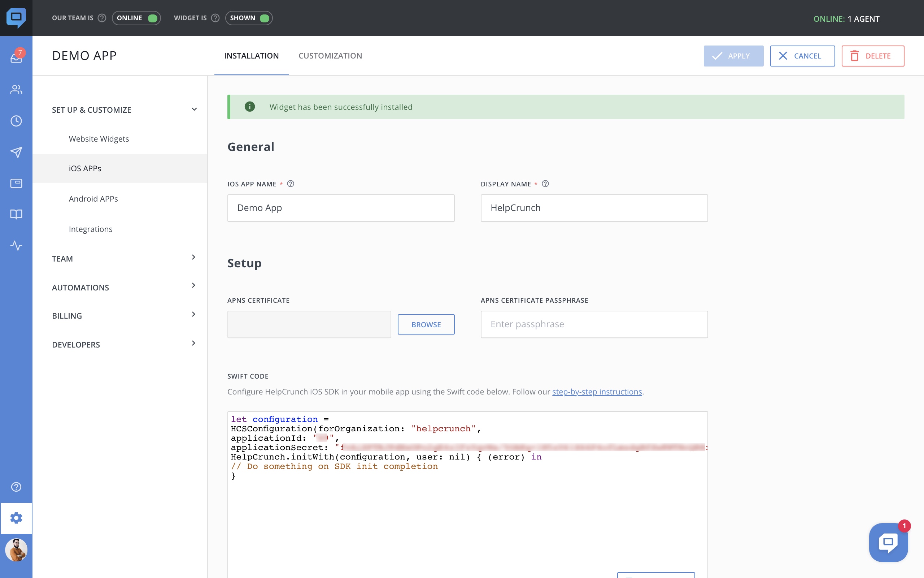The image size is (924, 578).
Task: Click the settings gear icon
Action: click(x=16, y=518)
